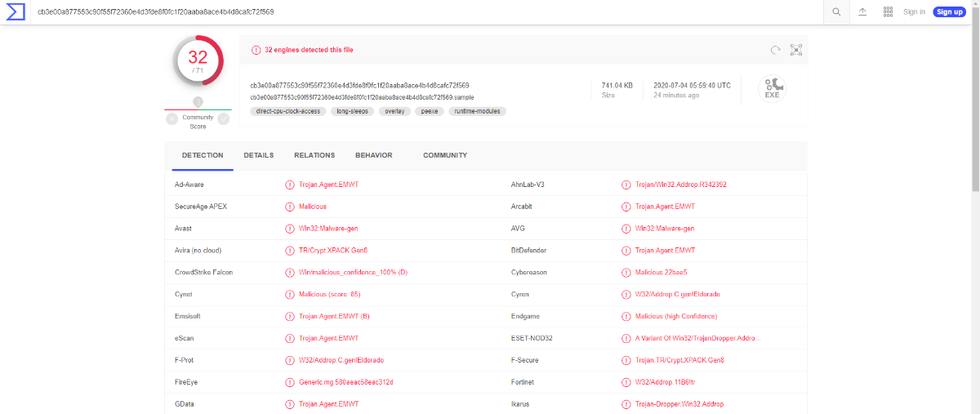Click Generic.mg.580aeac58eac312d FireEye result
The image size is (980, 414).
pos(346,382)
